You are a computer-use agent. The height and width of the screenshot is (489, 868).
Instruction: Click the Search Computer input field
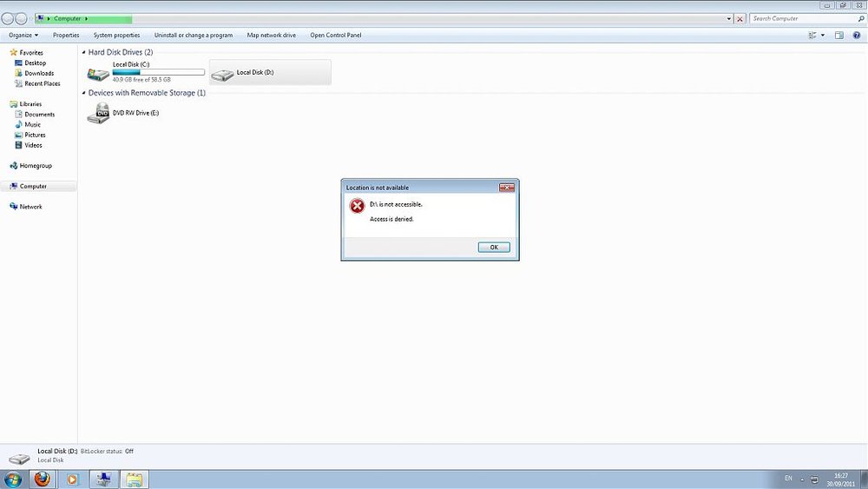(804, 19)
